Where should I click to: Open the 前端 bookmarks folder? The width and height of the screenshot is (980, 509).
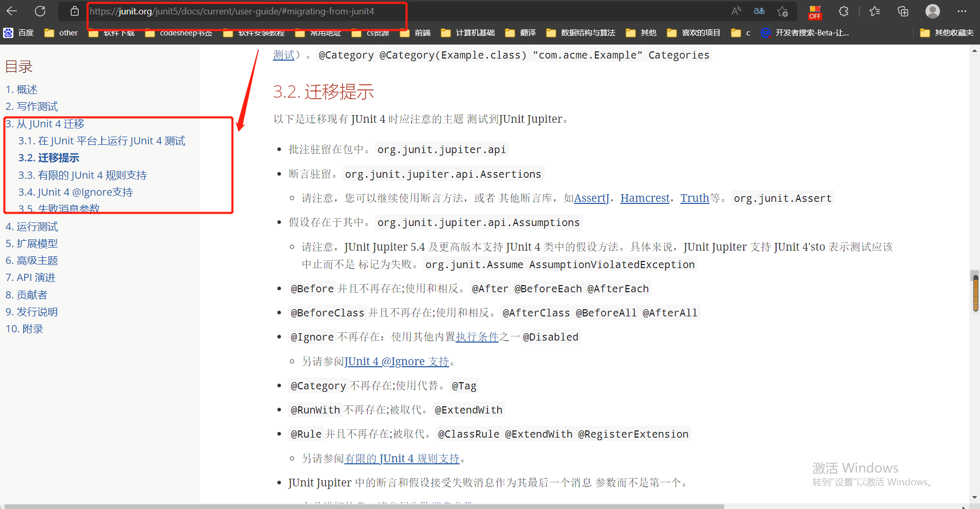(416, 33)
